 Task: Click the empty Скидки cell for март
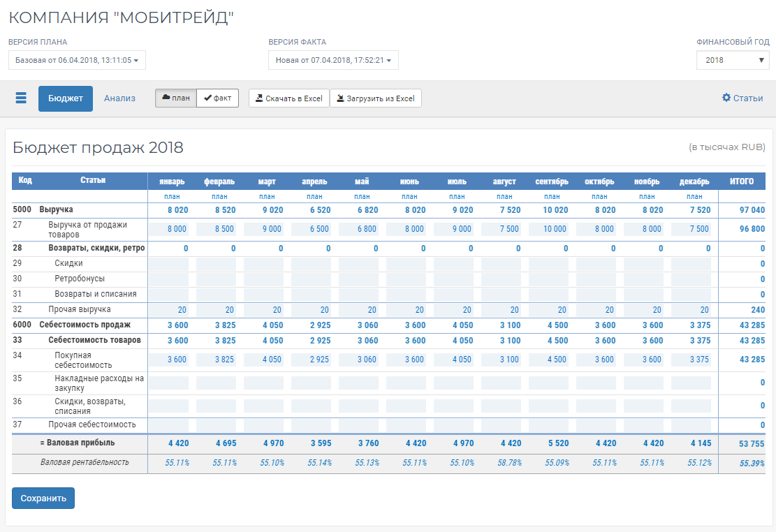[263, 264]
